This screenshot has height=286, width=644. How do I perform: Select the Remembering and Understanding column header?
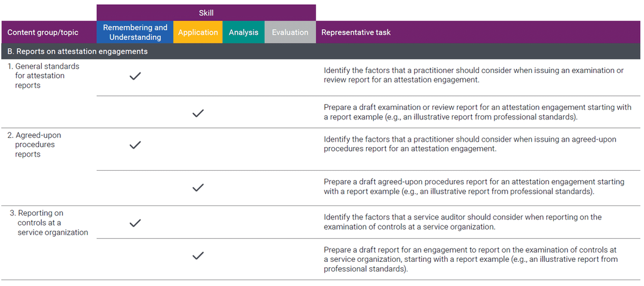135,32
